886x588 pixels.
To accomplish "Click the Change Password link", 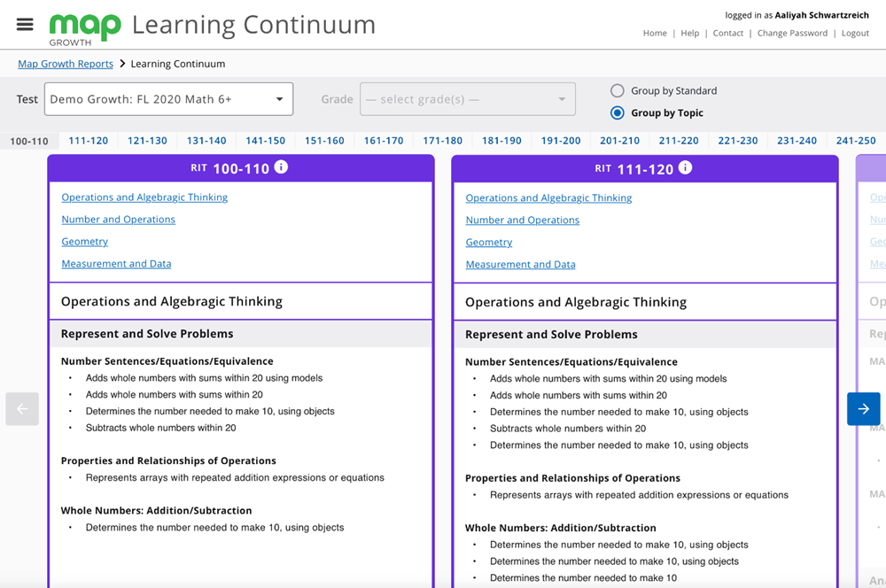I will coord(792,34).
